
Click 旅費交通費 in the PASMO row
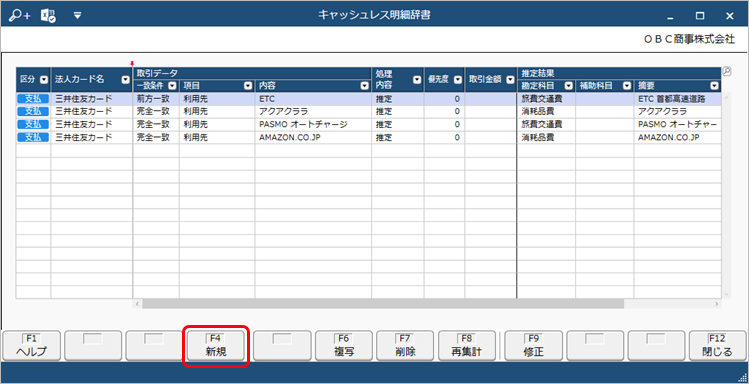(546, 125)
